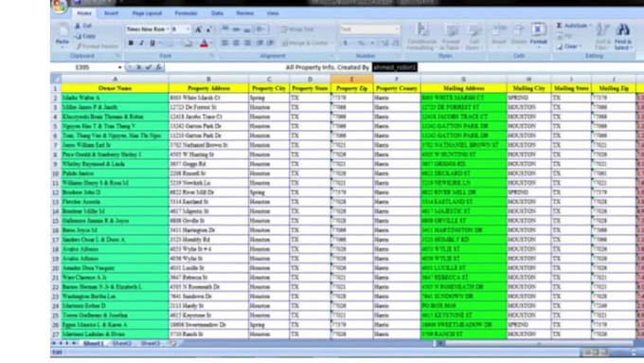This screenshot has height=363, width=644.
Task: Select column A header
Action: point(115,79)
